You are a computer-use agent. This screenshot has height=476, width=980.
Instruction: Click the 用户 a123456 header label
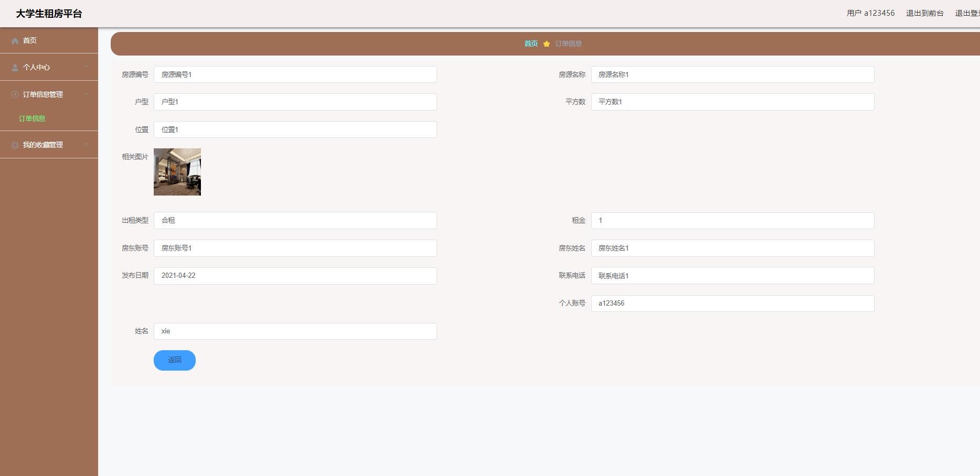870,13
